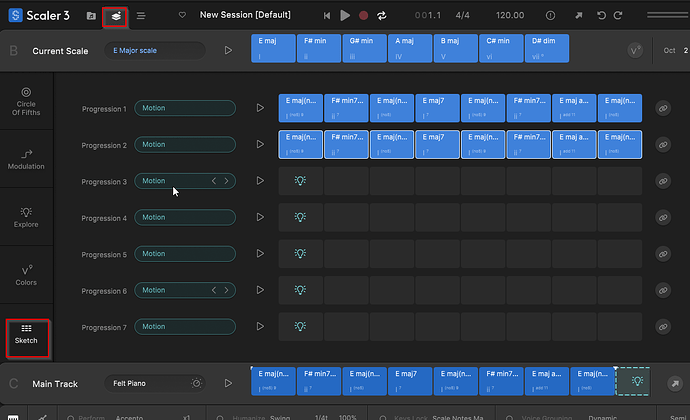Open the Explore tab
This screenshot has height=420, width=690.
click(x=26, y=217)
